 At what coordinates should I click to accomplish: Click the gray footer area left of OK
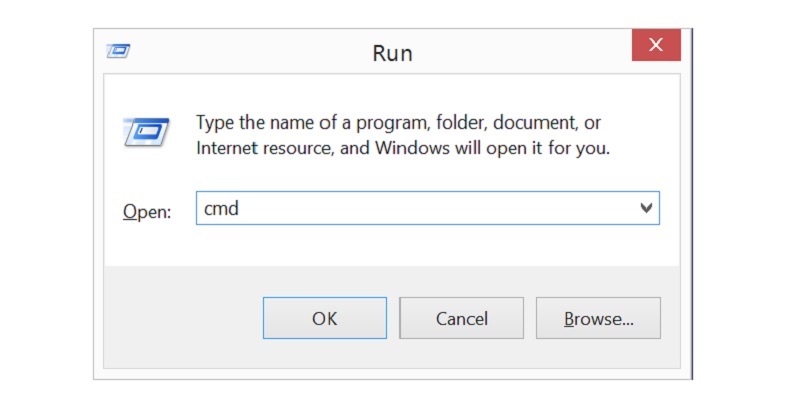pos(180,318)
